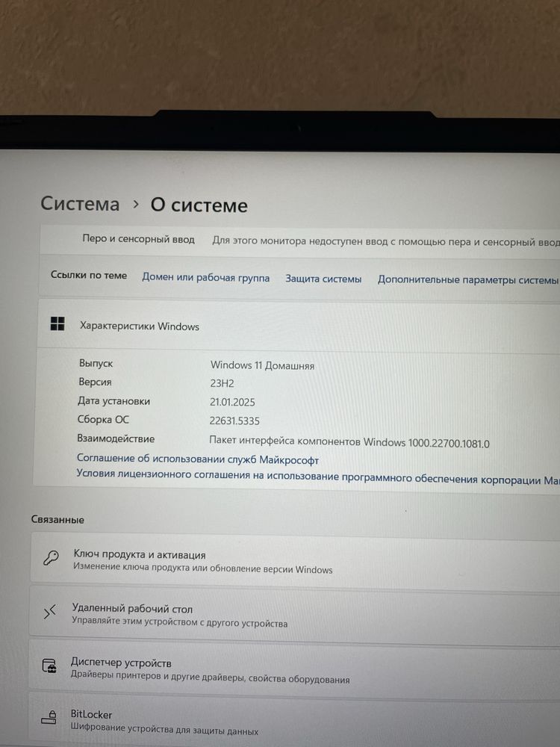Click the Перо и сенсорный ввод label
The width and height of the screenshot is (560, 747).
tap(139, 239)
